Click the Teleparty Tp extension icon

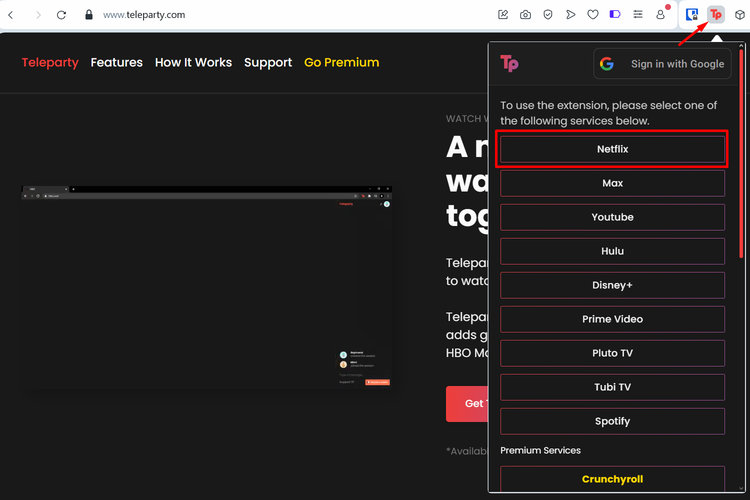pos(716,15)
